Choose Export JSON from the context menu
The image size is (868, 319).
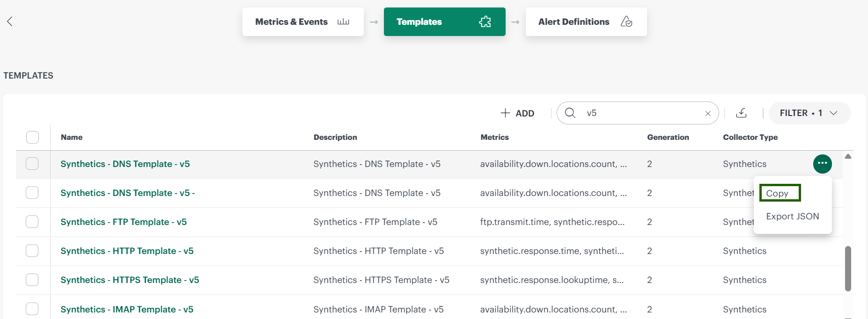[x=793, y=216]
